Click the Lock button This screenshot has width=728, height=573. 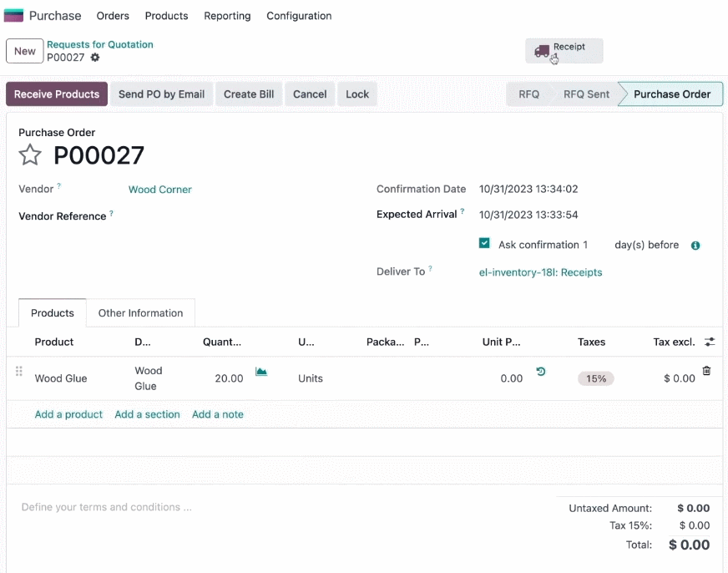pyautogui.click(x=357, y=94)
